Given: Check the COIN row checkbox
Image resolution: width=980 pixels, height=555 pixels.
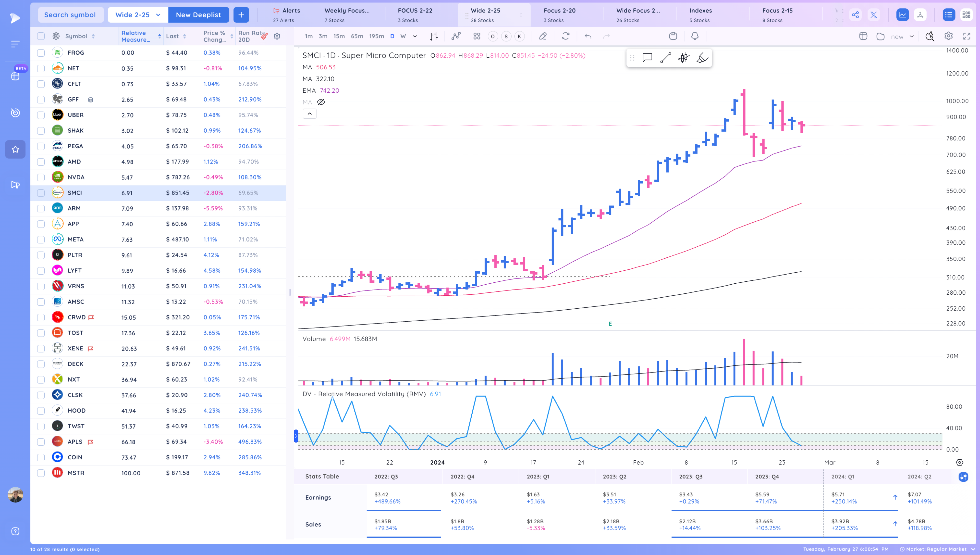Looking at the screenshot, I should (x=41, y=457).
